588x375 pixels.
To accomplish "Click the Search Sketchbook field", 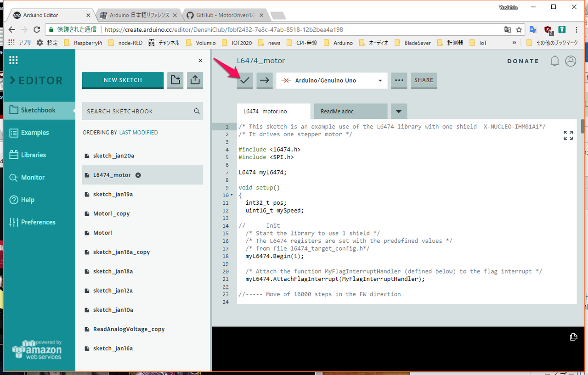I will point(138,112).
